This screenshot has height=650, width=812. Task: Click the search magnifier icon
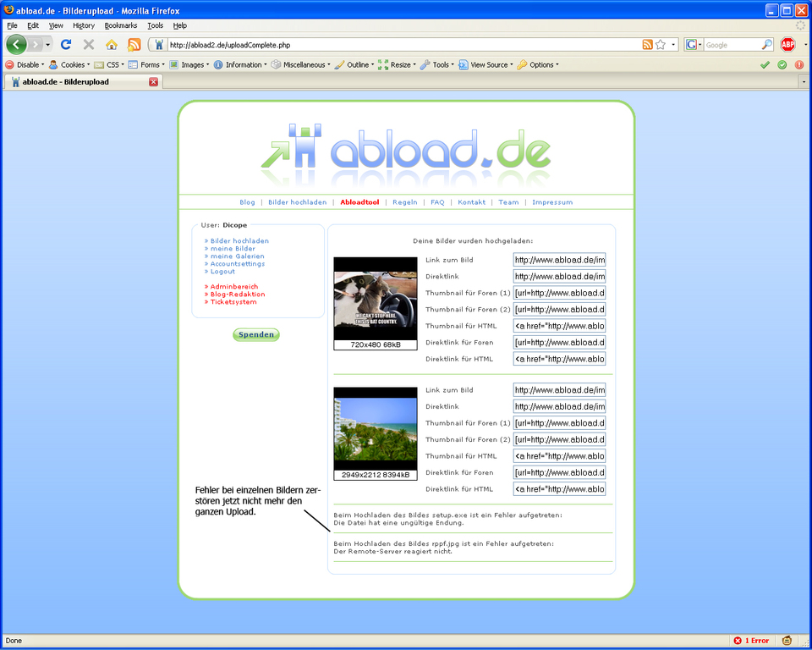pos(766,45)
